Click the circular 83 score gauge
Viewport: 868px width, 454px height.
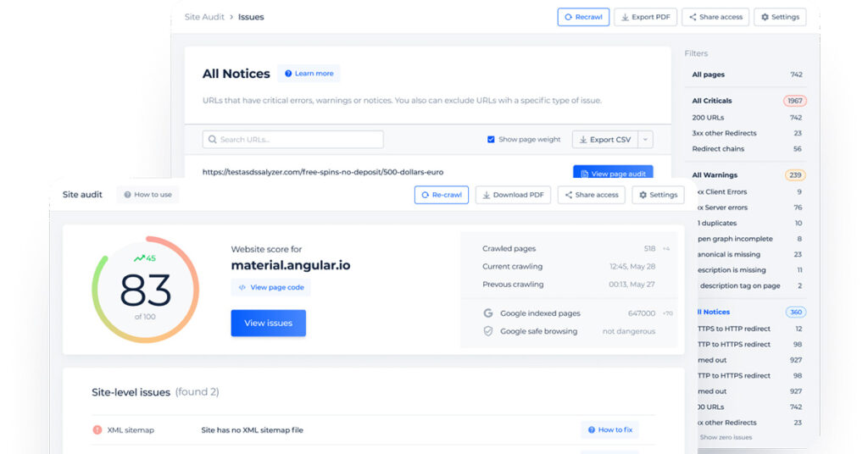(x=145, y=290)
